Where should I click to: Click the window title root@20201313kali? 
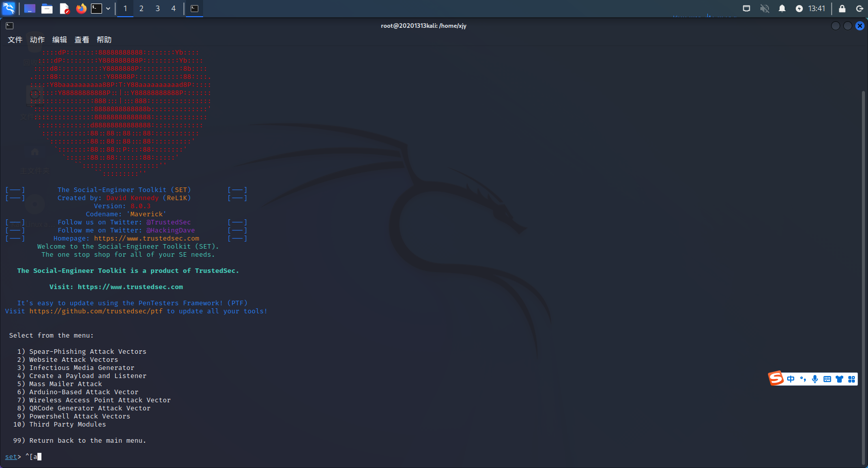tap(423, 26)
